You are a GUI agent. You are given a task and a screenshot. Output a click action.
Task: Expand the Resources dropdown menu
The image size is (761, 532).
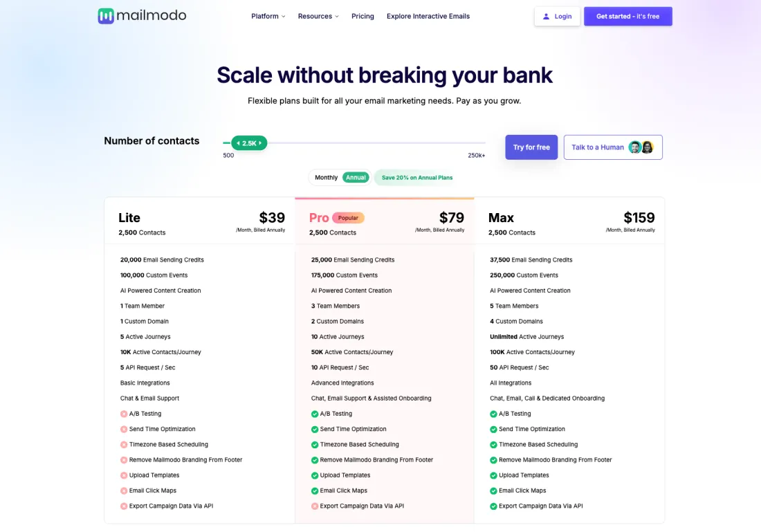point(318,16)
